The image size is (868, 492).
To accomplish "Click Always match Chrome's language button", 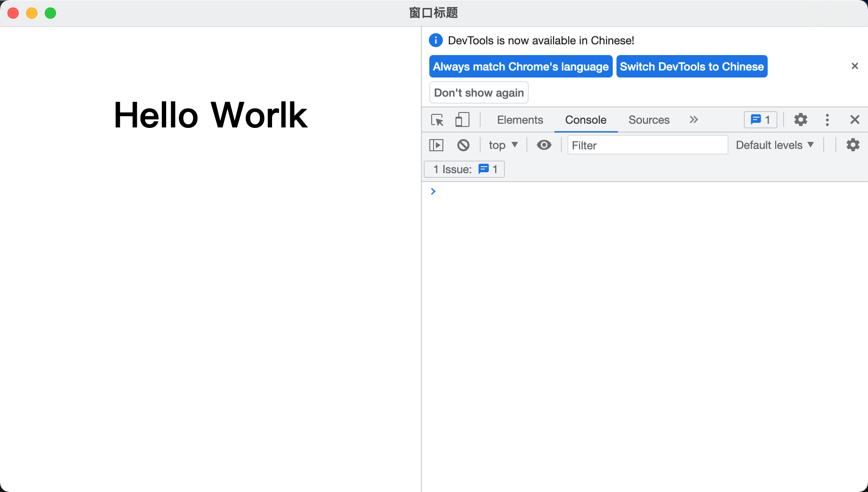I will [520, 66].
